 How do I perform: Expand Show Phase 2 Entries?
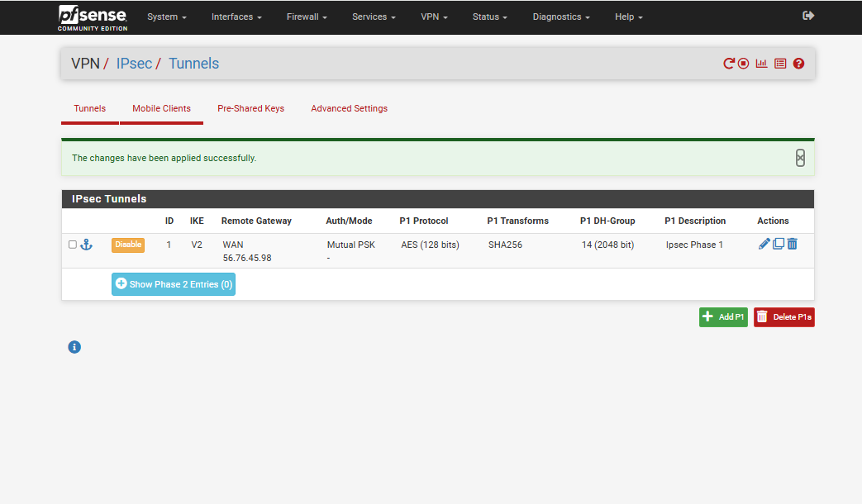[x=174, y=284]
